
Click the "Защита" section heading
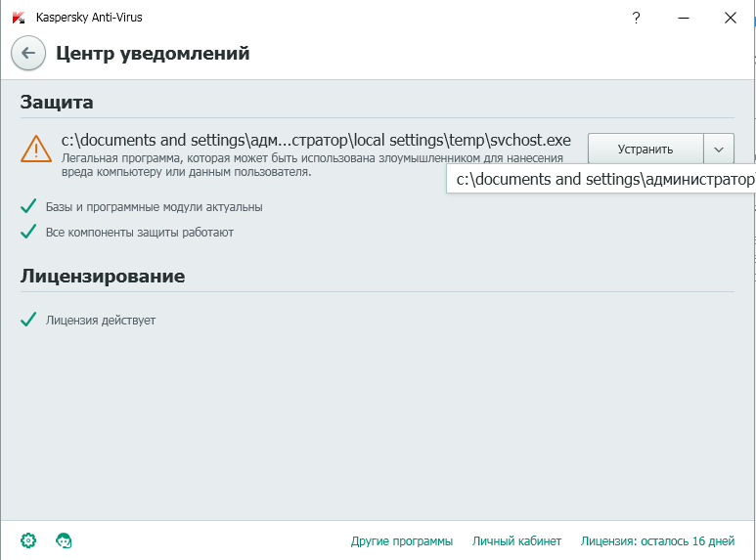pos(57,103)
